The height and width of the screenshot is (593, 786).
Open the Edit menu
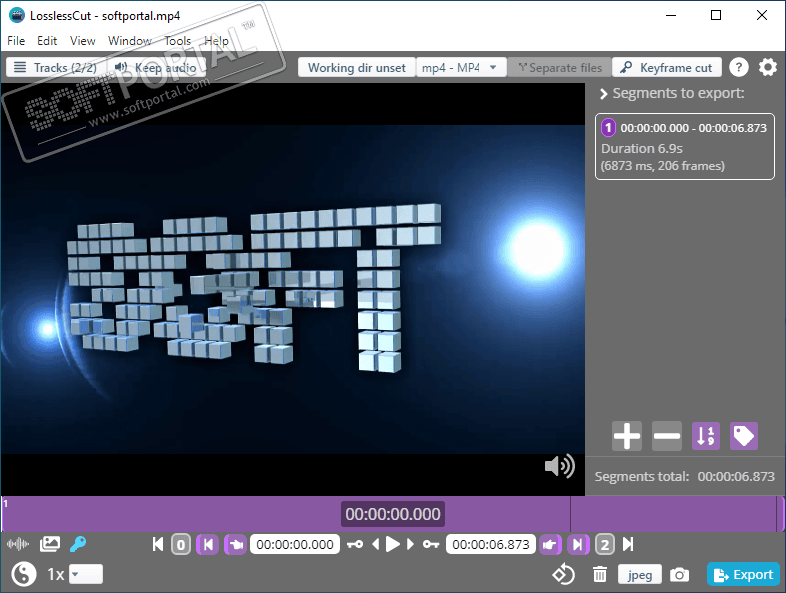[47, 41]
